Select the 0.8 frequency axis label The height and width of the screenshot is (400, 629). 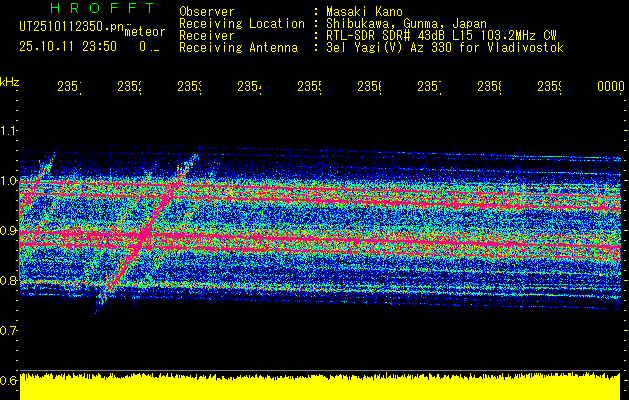click(x=8, y=280)
